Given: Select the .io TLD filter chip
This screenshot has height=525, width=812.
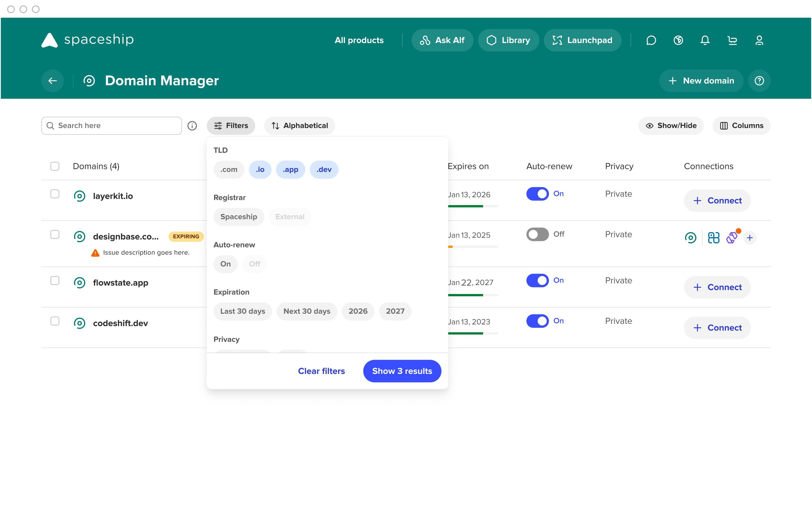Looking at the screenshot, I should 260,169.
